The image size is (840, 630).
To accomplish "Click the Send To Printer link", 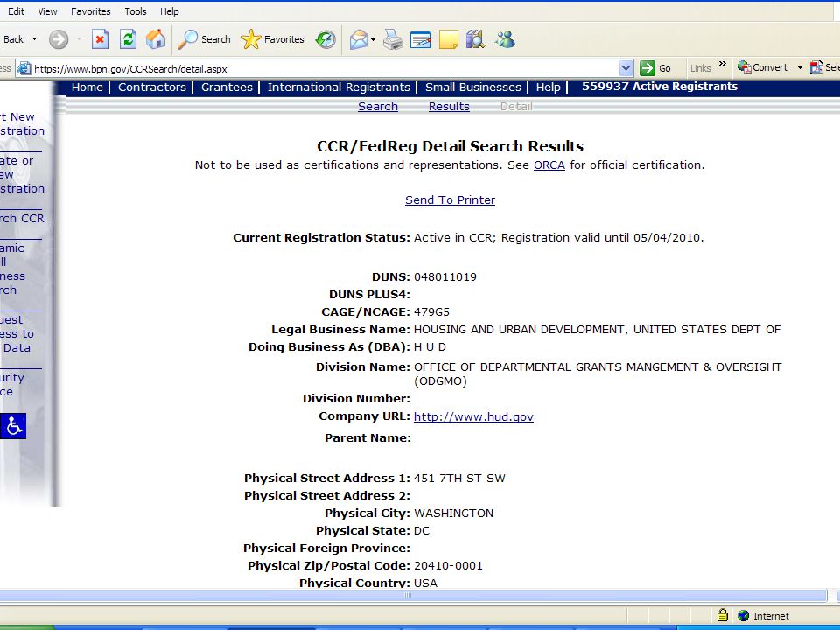I will point(450,199).
